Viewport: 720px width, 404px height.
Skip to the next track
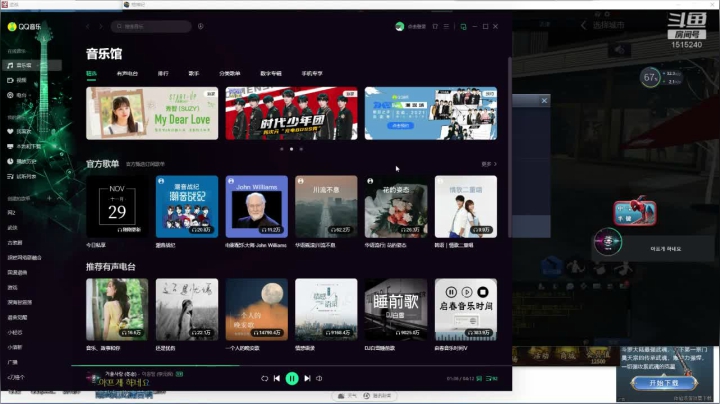[x=307, y=378]
